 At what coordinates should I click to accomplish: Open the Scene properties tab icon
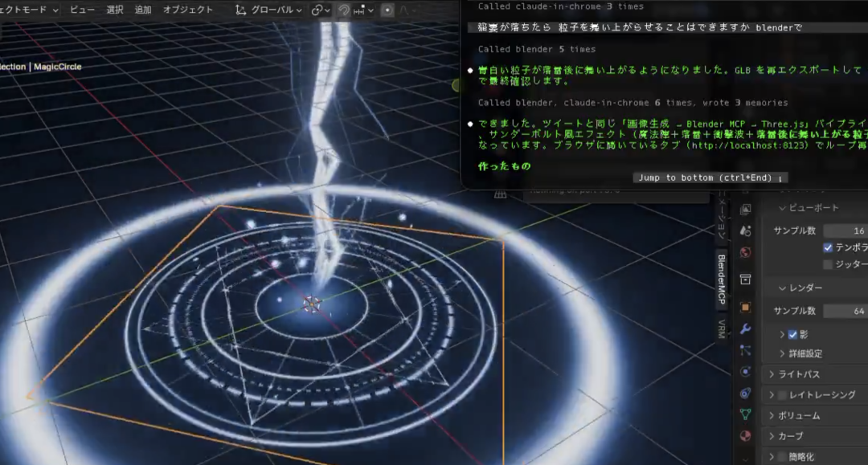(x=746, y=230)
